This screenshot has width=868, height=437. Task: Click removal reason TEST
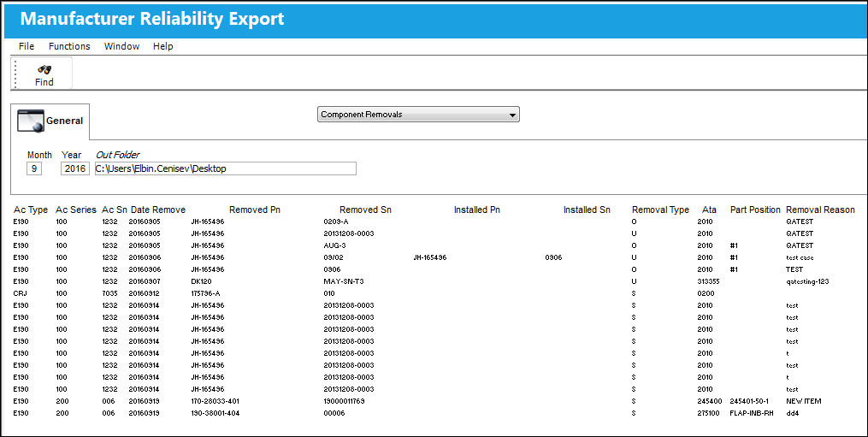794,269
